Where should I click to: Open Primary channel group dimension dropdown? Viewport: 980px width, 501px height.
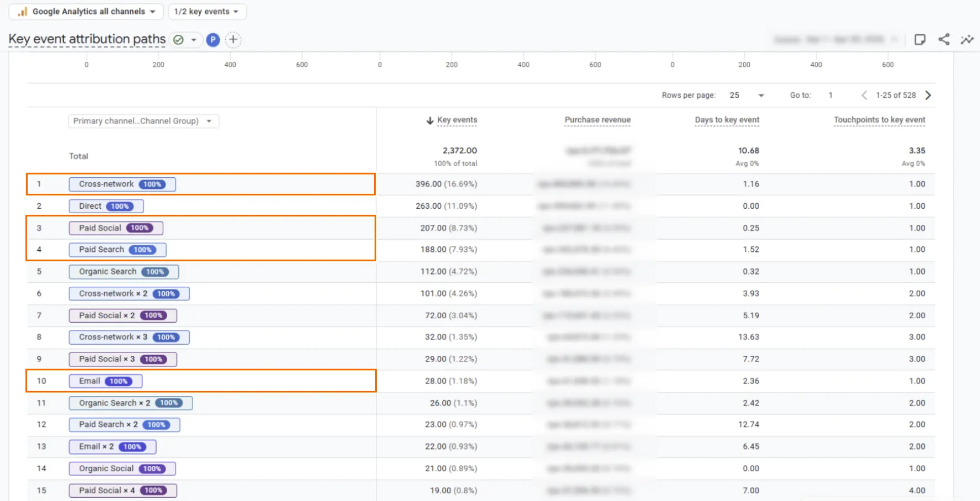(x=143, y=121)
